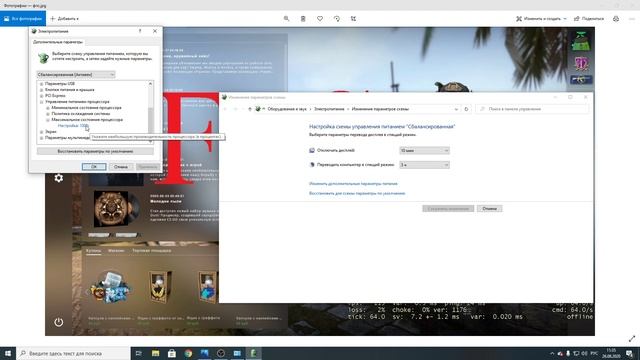Click 'Изменить дополнительные параметры питания' link
Viewport: 640px width, 360px height.
point(353,184)
